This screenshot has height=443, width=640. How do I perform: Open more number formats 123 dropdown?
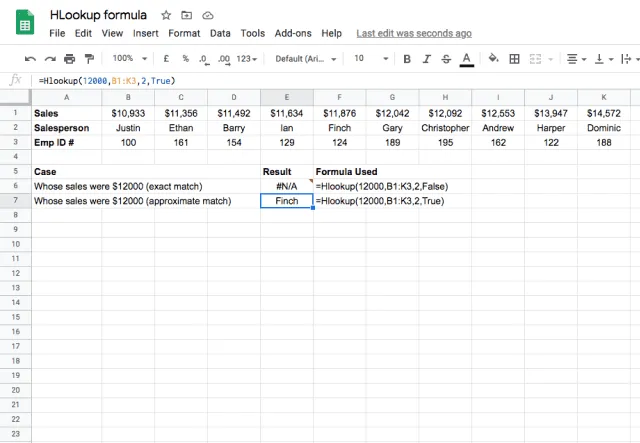(x=247, y=59)
